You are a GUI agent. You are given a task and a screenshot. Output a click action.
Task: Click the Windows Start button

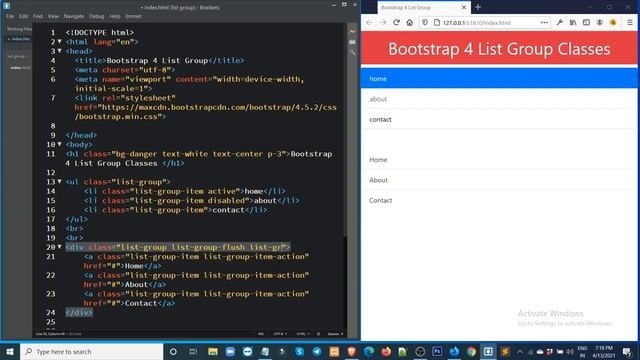click(x=10, y=351)
